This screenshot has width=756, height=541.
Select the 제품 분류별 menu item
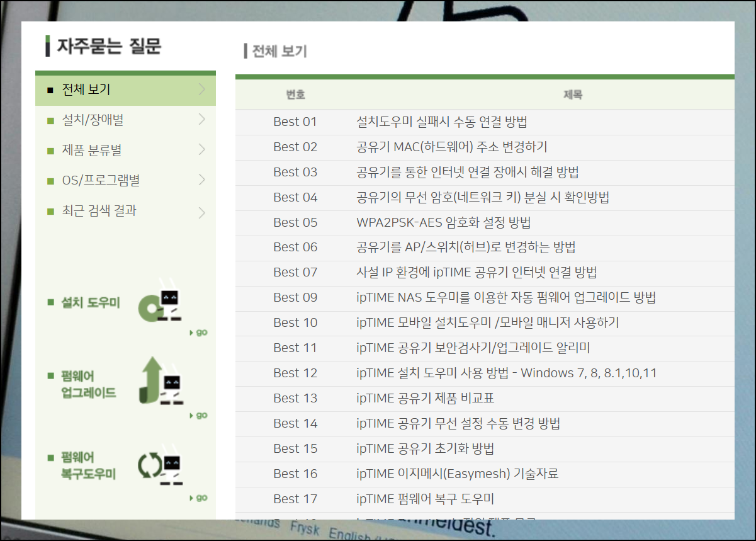[x=125, y=150]
